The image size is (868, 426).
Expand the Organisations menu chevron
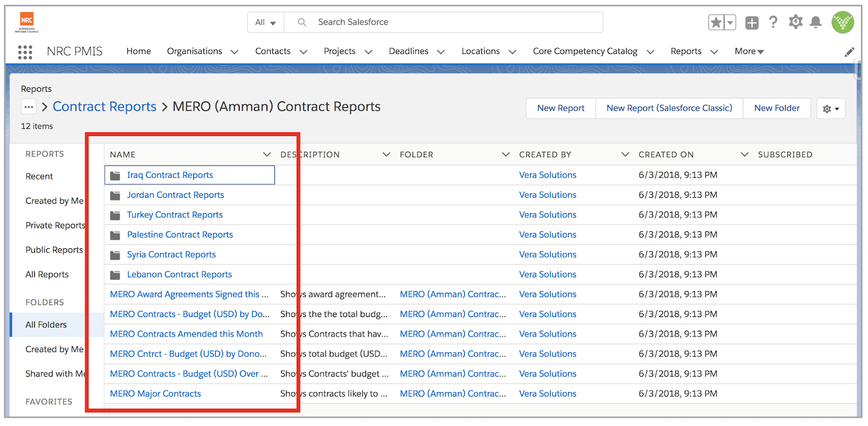coord(234,51)
